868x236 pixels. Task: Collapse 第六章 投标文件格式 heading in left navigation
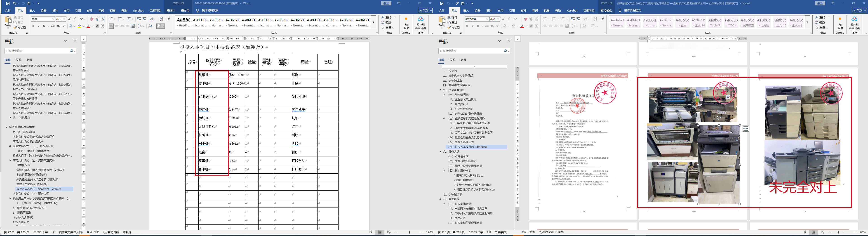7,127
